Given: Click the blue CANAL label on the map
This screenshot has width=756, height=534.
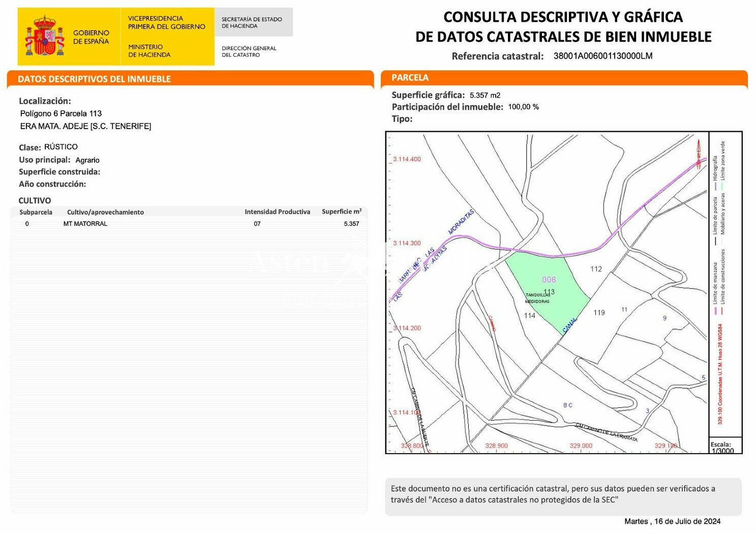Looking at the screenshot, I should [570, 325].
